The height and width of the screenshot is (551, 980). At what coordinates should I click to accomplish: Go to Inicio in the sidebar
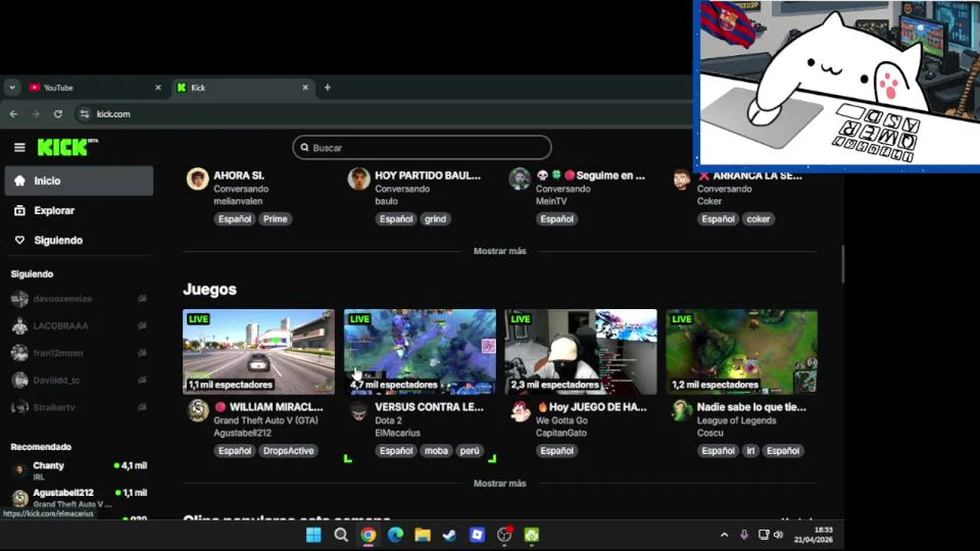click(x=79, y=181)
